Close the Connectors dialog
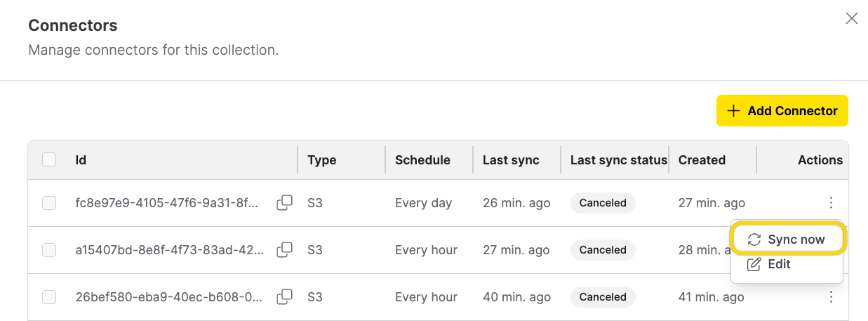Image resolution: width=868 pixels, height=321 pixels. pos(851,18)
